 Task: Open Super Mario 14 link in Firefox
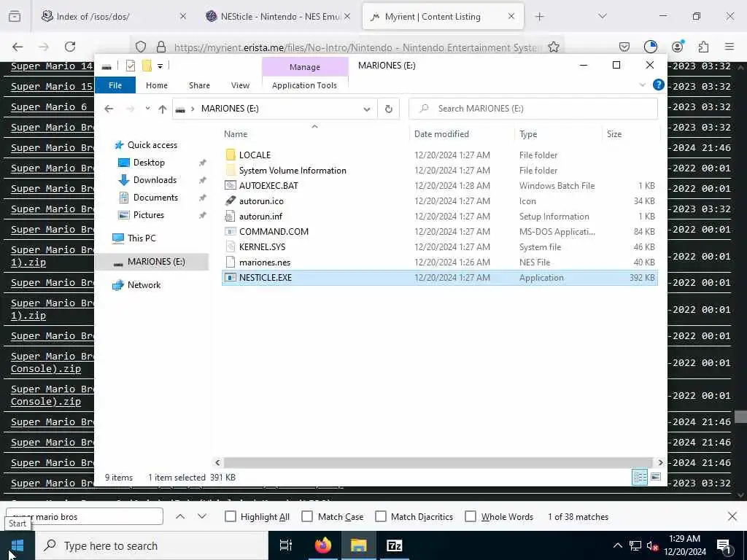52,66
